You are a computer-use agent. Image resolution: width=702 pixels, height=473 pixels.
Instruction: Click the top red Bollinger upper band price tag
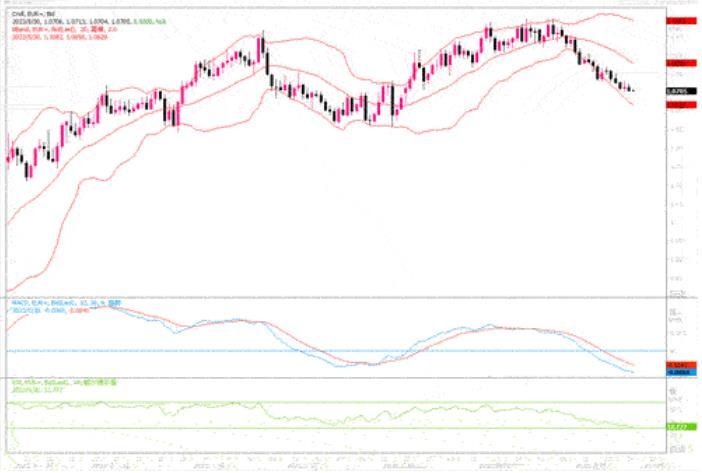pos(681,21)
